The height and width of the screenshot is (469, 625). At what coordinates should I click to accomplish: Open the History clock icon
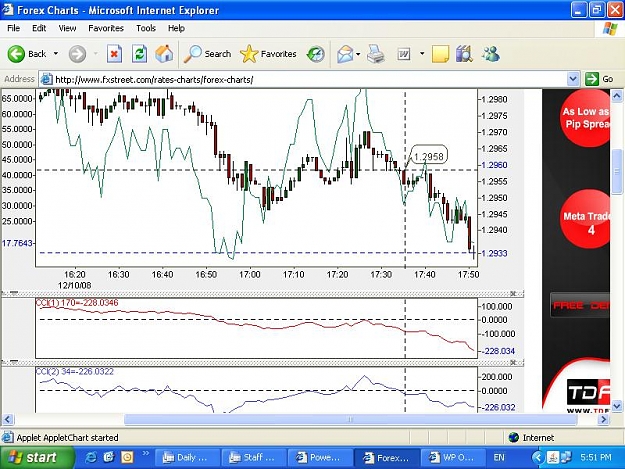[316, 54]
